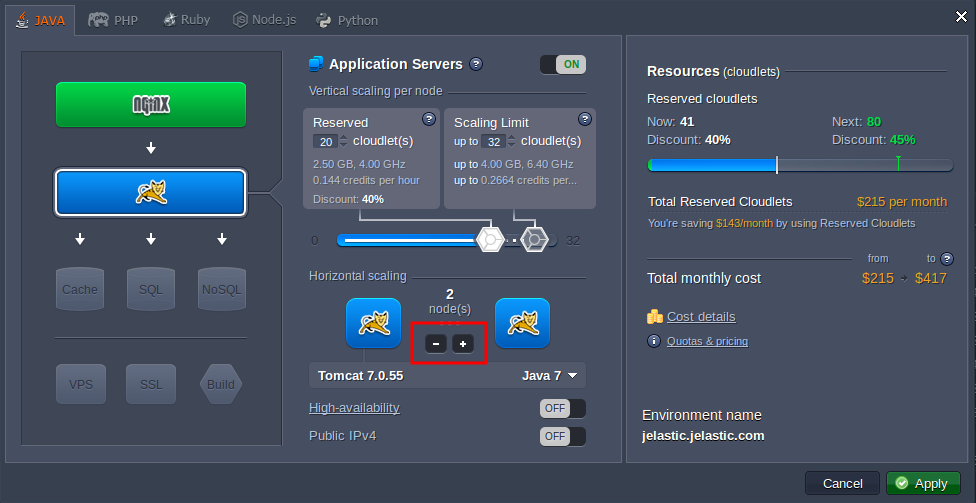The width and height of the screenshot is (976, 503).
Task: Toggle High-availability switch on
Action: 563,408
